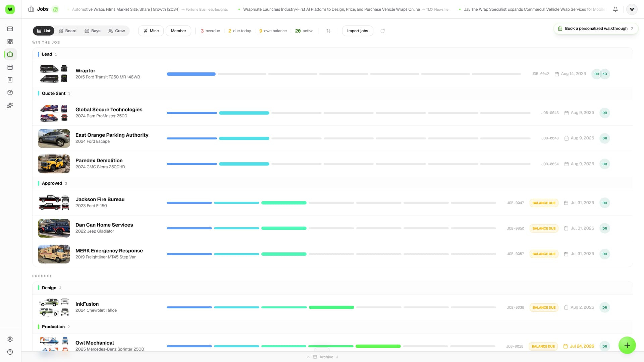Open the AI sparkle icon in sidebar
Viewport: 644px width, 362px height.
(10, 105)
